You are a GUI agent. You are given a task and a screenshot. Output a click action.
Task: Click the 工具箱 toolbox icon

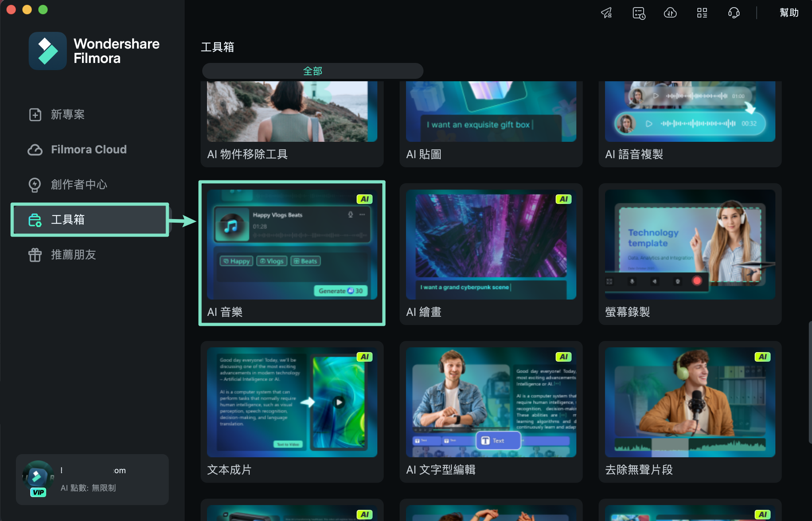(35, 220)
